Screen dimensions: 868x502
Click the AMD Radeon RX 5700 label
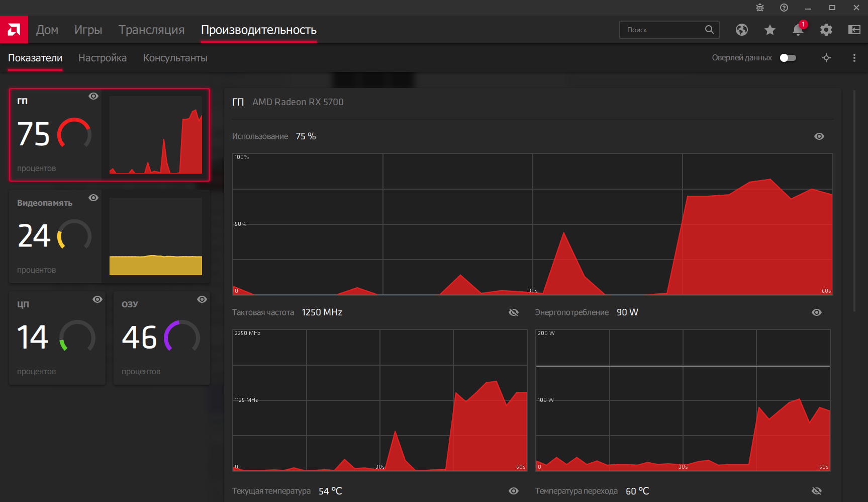(x=298, y=102)
